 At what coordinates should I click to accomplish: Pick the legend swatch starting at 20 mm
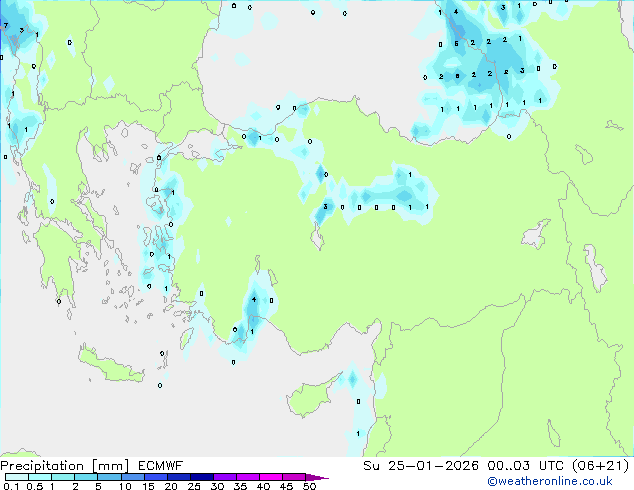pos(178,477)
